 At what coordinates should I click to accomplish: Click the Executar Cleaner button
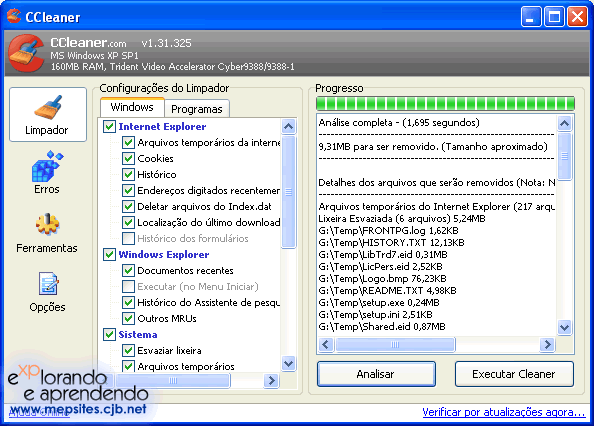click(514, 374)
